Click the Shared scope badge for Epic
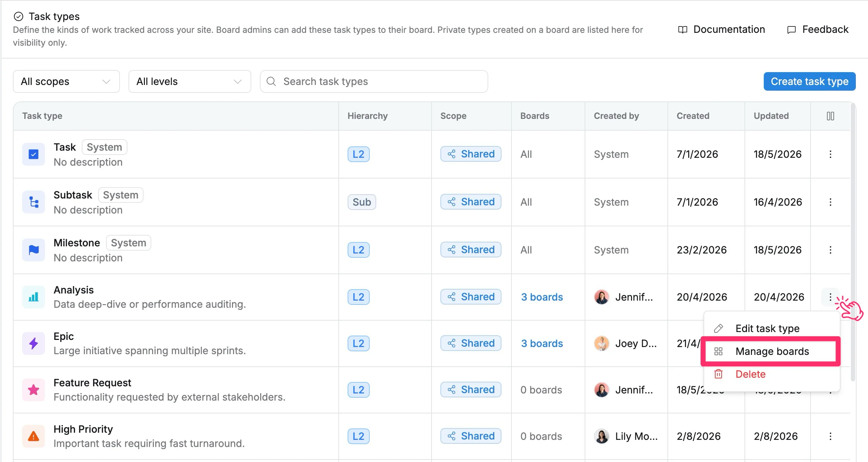This screenshot has height=462, width=868. (471, 343)
